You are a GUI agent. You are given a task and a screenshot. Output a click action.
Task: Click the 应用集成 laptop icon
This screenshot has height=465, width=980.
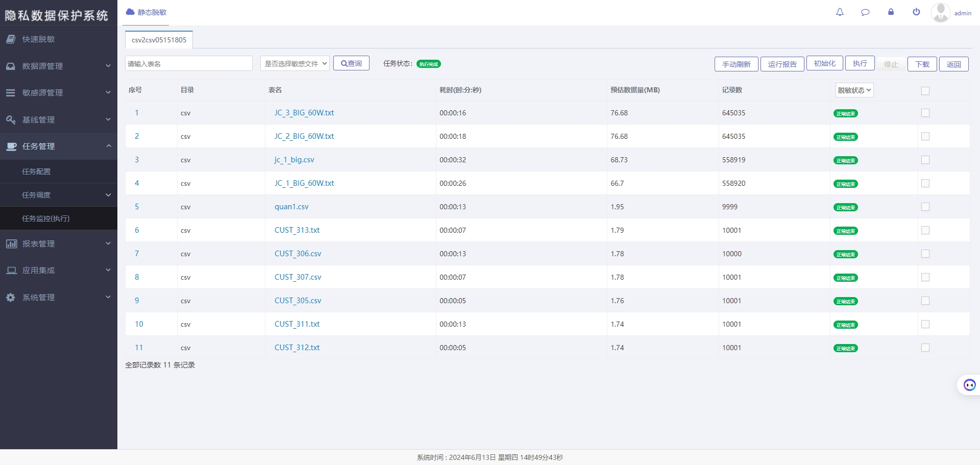(11, 270)
